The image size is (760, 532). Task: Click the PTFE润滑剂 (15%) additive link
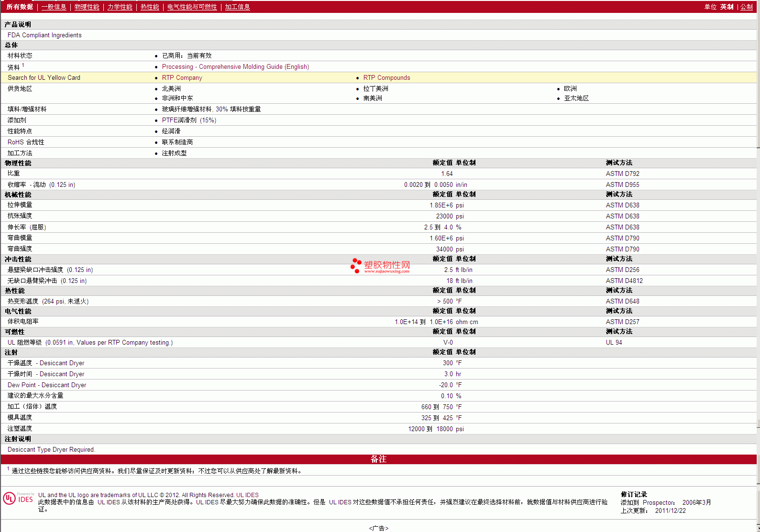(x=189, y=120)
